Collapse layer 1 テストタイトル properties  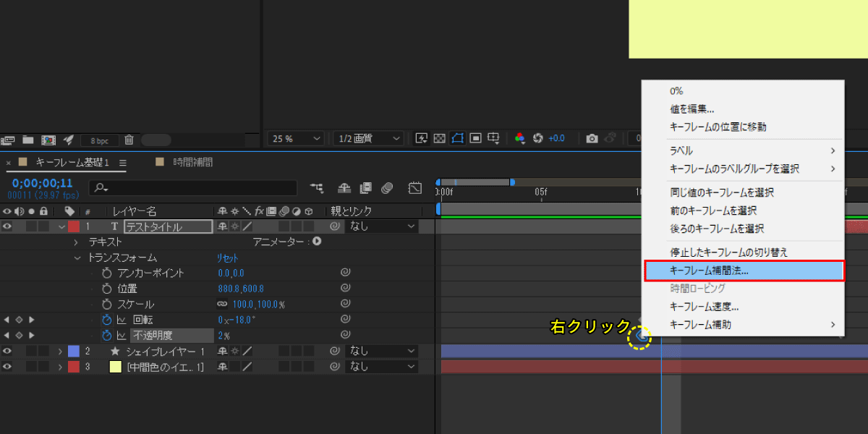coord(61,226)
